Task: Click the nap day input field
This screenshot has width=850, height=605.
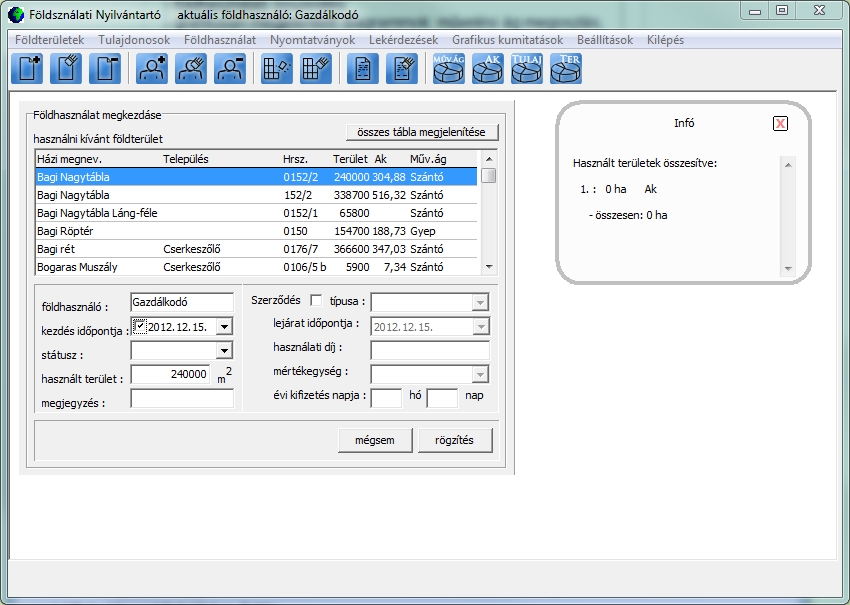Action: (442, 397)
